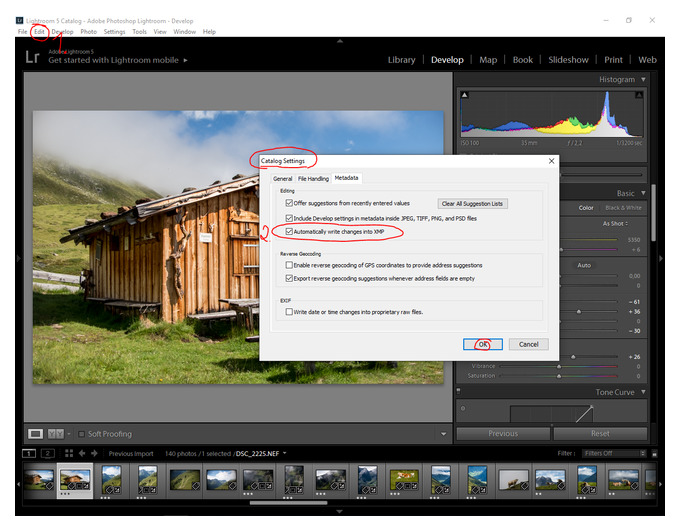
Task: Enable Write date or time changes checkbox
Action: click(x=289, y=312)
